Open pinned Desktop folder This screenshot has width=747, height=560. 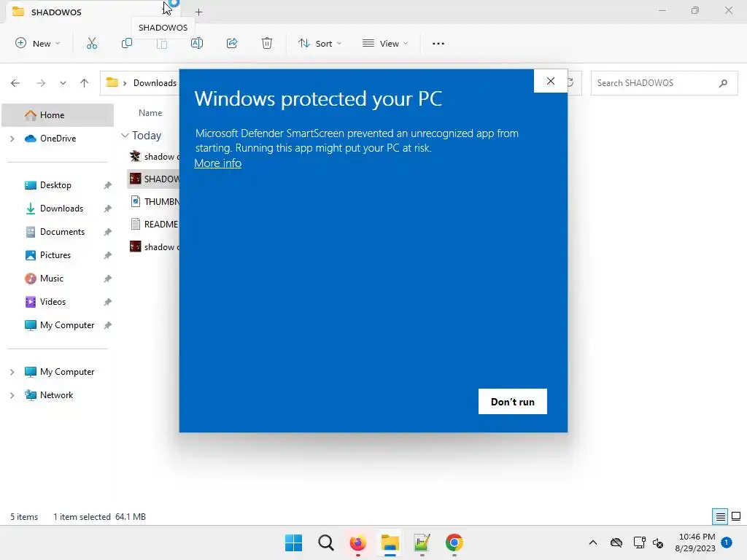tap(55, 184)
